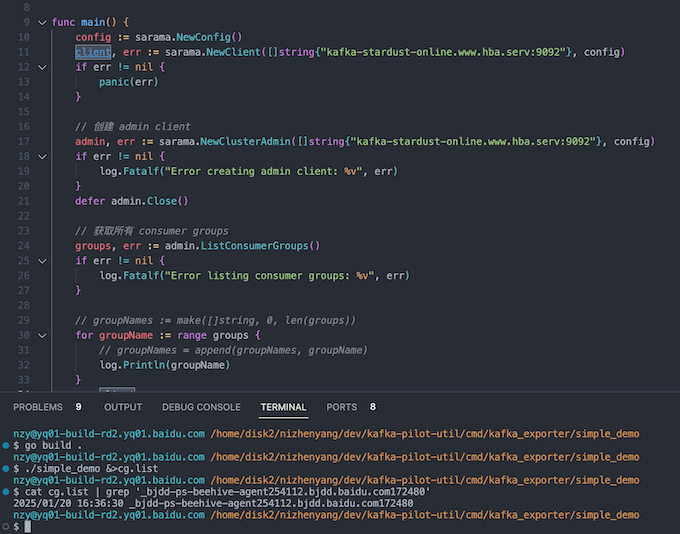Viewport: 680px width, 534px height.
Task: Click the decoration dot beside './simple_demo' command
Action: point(5,468)
